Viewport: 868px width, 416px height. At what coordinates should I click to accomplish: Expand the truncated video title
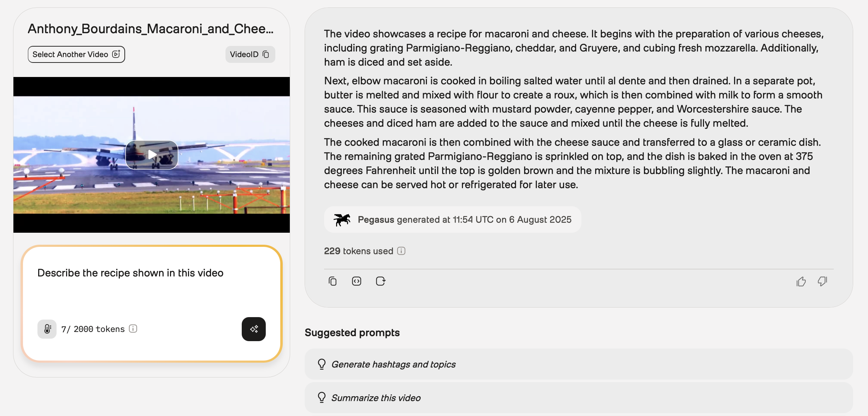(x=151, y=29)
